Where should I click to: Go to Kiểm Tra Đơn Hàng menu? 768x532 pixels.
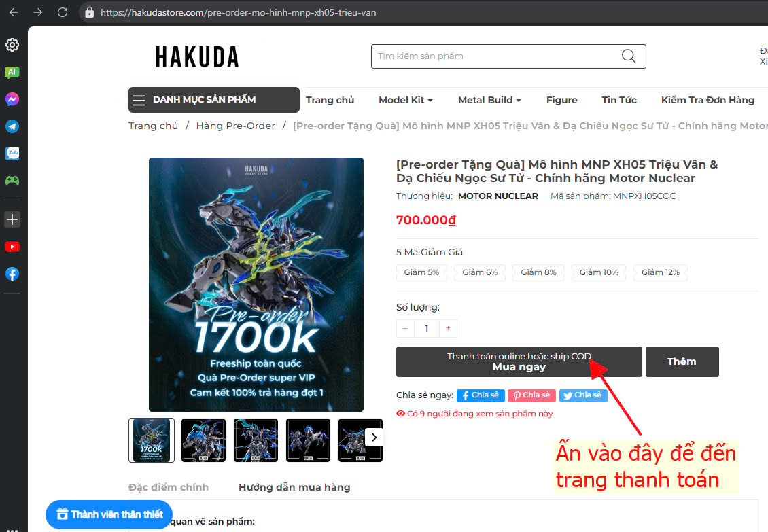click(708, 100)
